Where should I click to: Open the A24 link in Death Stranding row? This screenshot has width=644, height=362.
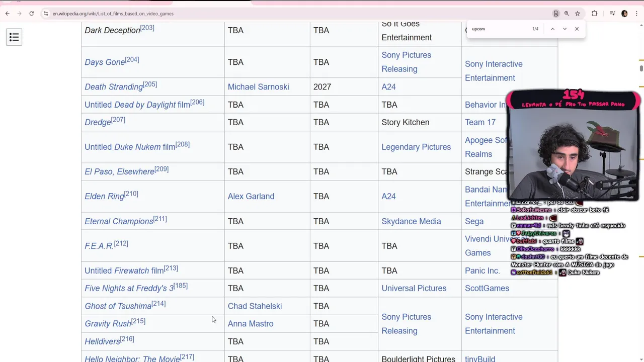tap(388, 87)
